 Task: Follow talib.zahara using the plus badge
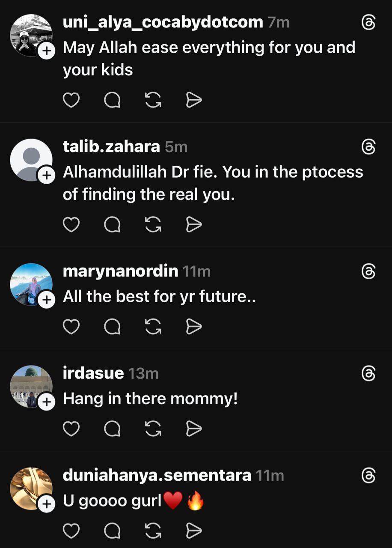coord(46,175)
